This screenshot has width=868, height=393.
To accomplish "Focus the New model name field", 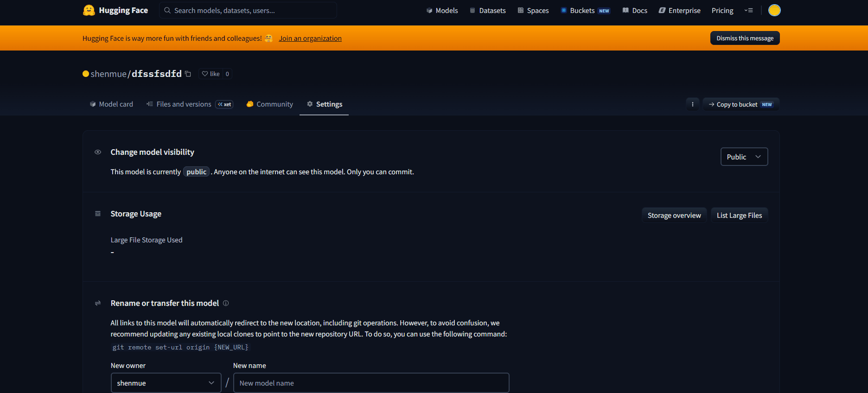I will coord(371,383).
